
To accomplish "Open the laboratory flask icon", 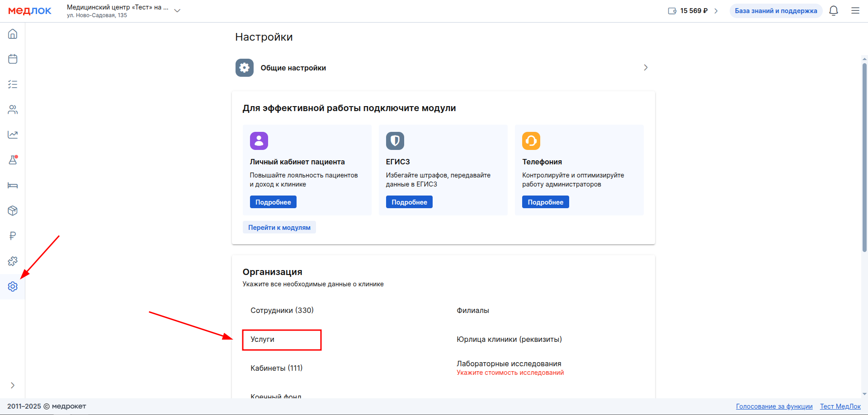I will (13, 160).
